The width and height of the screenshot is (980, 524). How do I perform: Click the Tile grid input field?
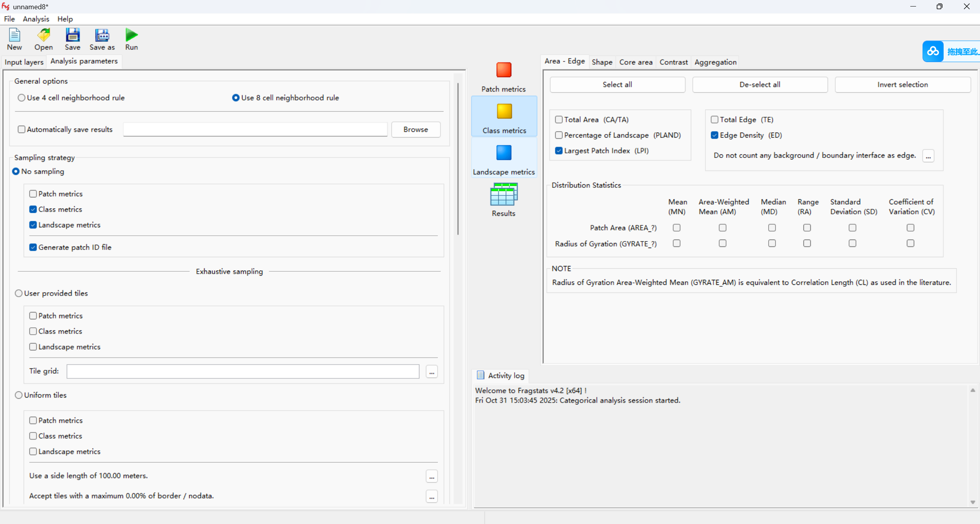coord(243,371)
